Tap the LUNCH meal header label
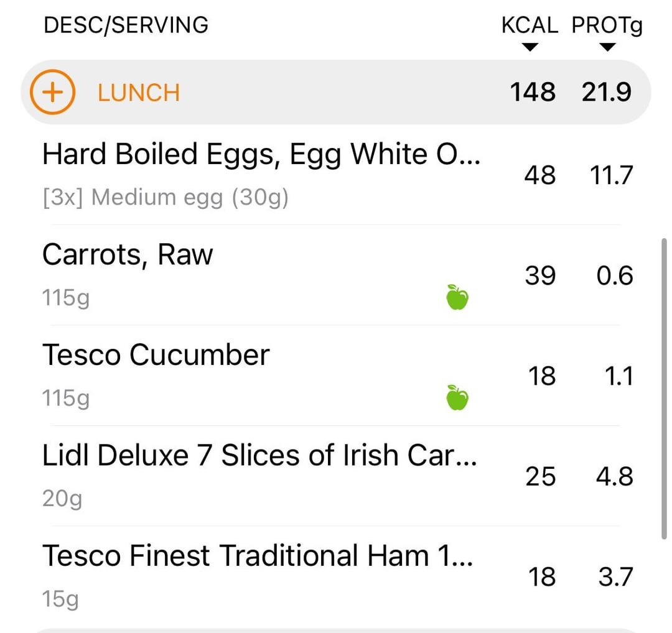 coord(138,93)
